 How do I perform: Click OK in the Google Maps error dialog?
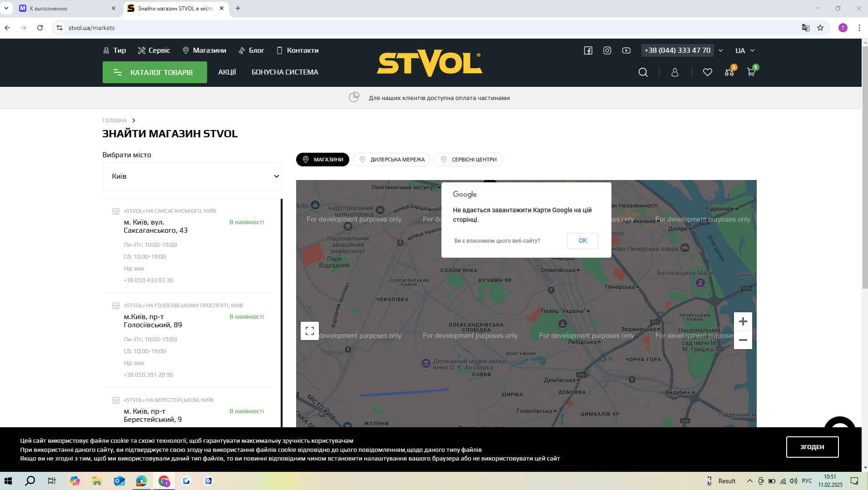583,240
